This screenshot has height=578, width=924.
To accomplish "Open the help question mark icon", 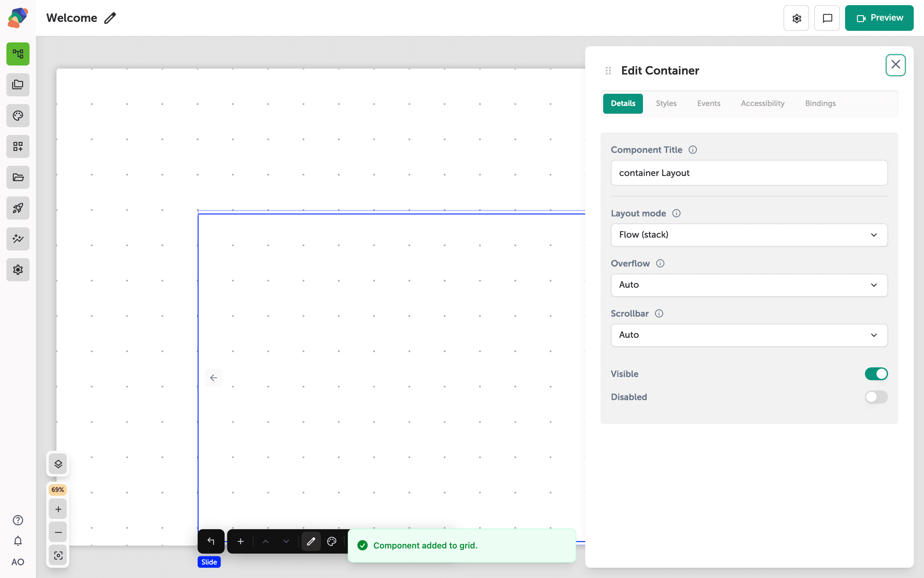I will pos(18,520).
